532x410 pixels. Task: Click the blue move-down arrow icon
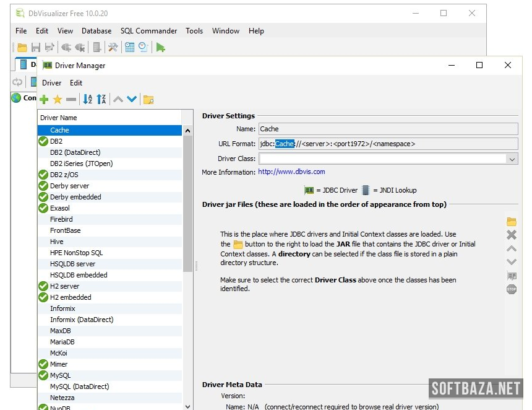point(132,100)
